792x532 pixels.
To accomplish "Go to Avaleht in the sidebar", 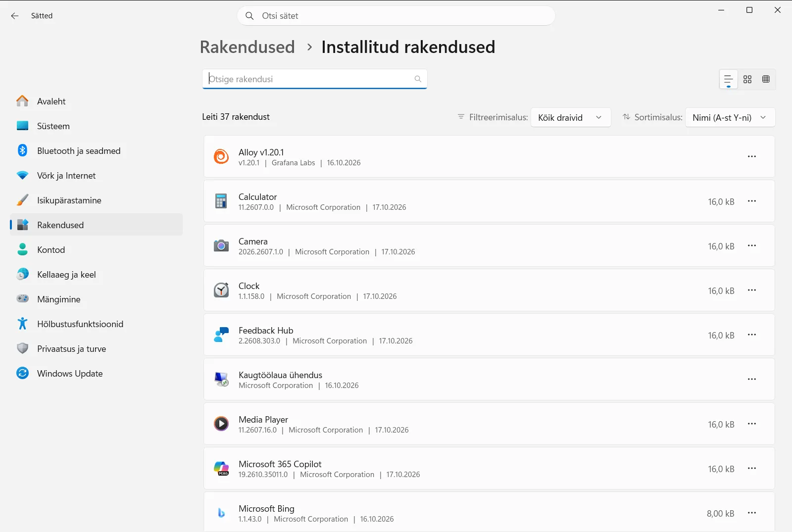I will [97, 101].
